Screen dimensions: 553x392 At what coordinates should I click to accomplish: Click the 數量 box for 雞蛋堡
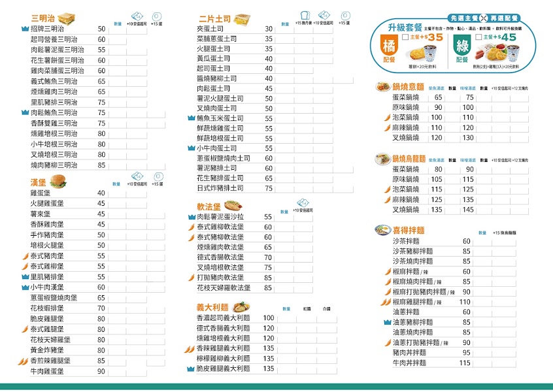pos(117,193)
